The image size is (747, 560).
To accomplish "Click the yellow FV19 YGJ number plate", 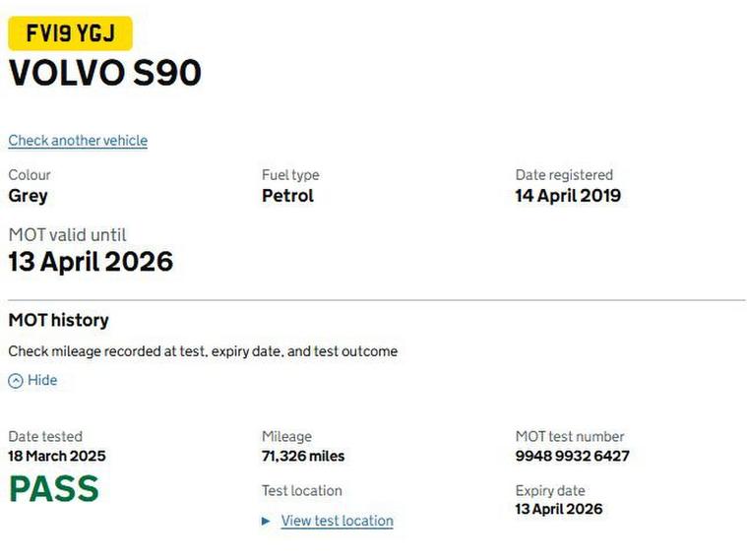I will click(70, 34).
